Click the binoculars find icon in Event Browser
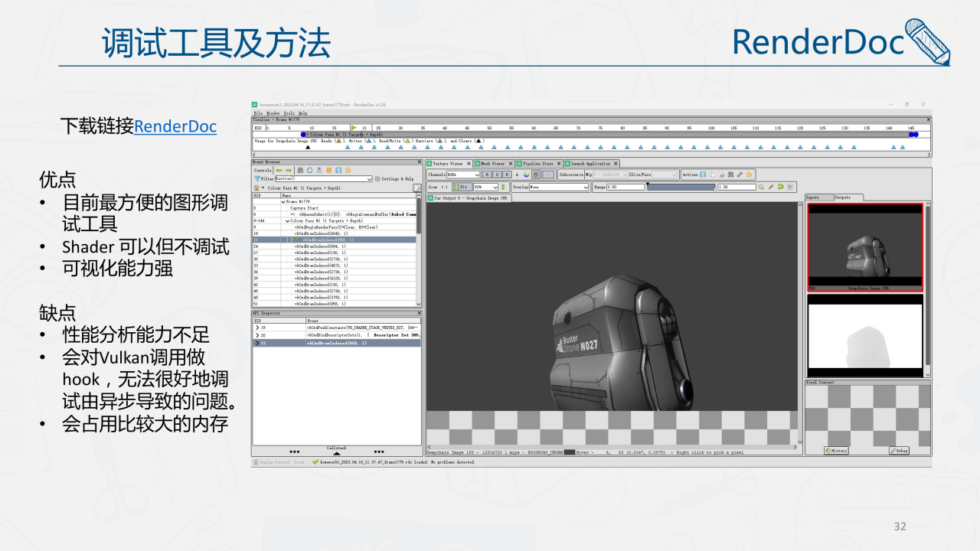The height and width of the screenshot is (551, 980). coord(299,170)
